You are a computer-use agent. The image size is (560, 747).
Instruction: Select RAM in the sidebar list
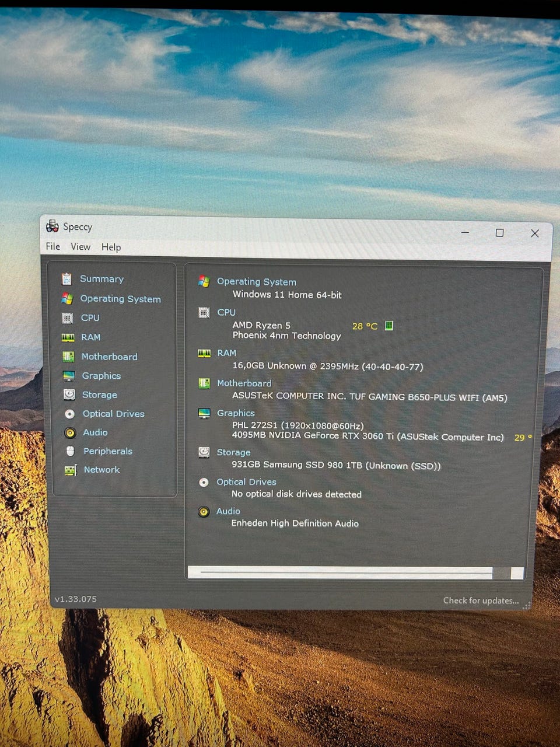click(x=91, y=337)
